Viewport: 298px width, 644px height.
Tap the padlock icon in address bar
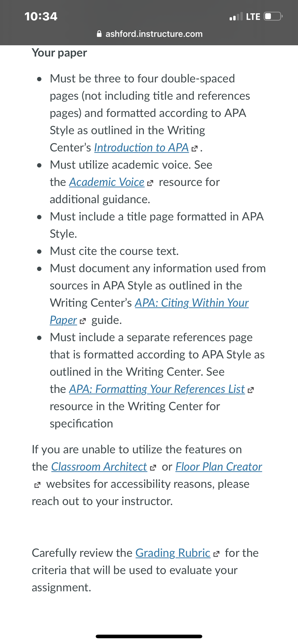coord(99,34)
